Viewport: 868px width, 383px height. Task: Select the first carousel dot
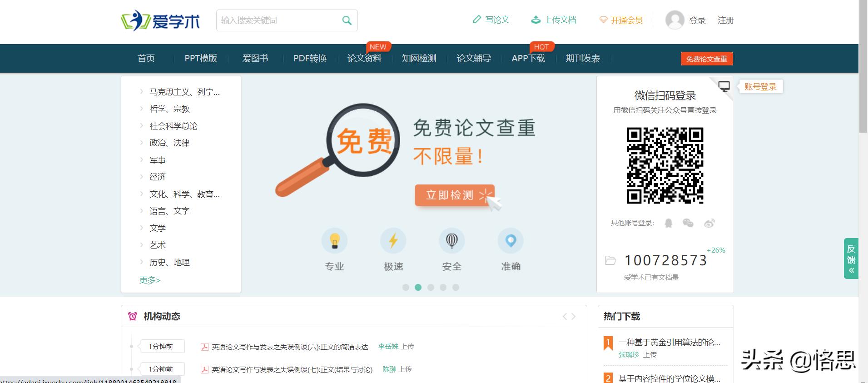click(x=406, y=287)
